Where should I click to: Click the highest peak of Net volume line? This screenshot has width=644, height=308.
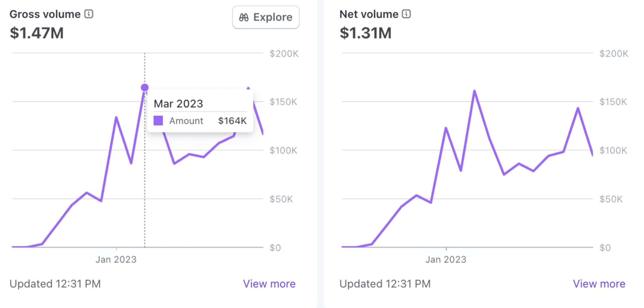click(474, 91)
